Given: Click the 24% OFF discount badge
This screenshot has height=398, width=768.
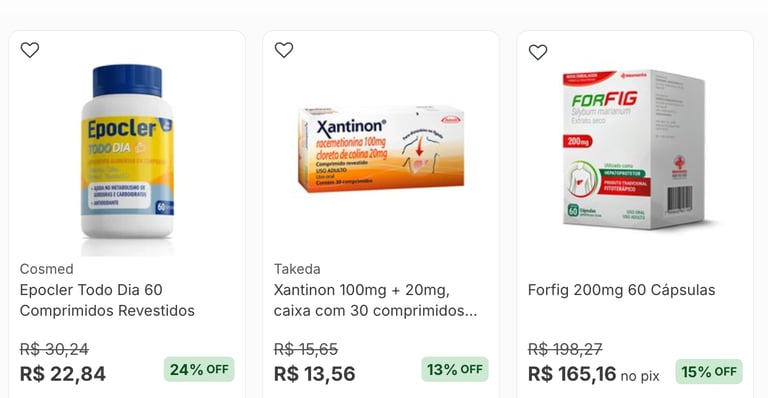Looking at the screenshot, I should point(199,369).
